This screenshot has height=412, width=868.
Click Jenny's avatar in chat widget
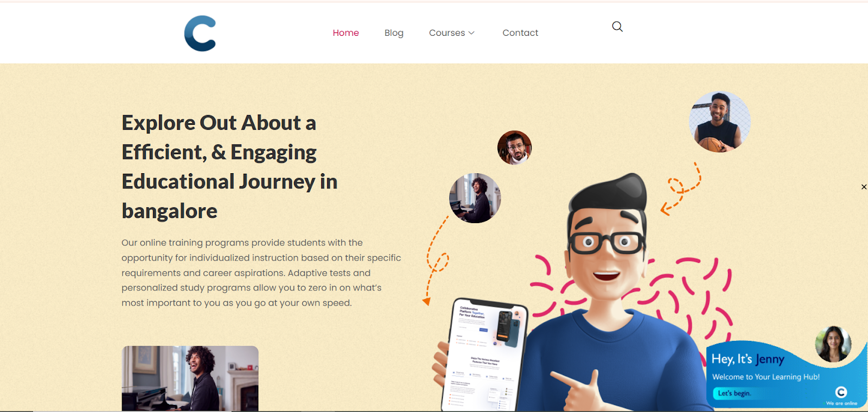833,344
